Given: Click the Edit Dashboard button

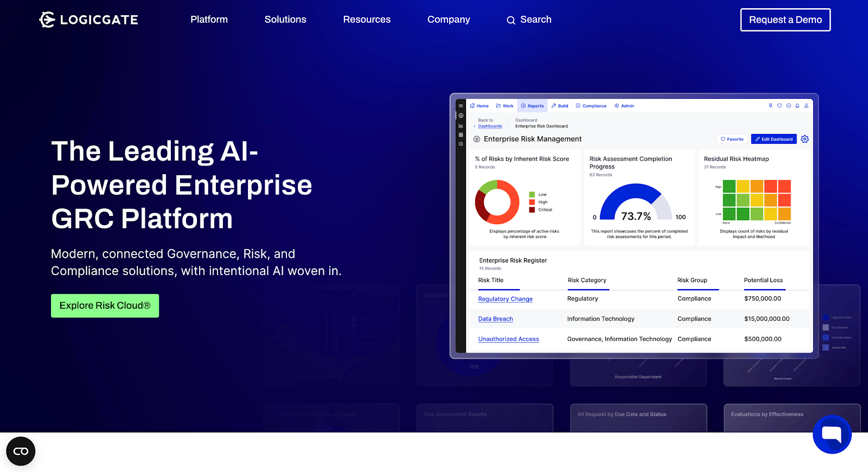Looking at the screenshot, I should 774,139.
